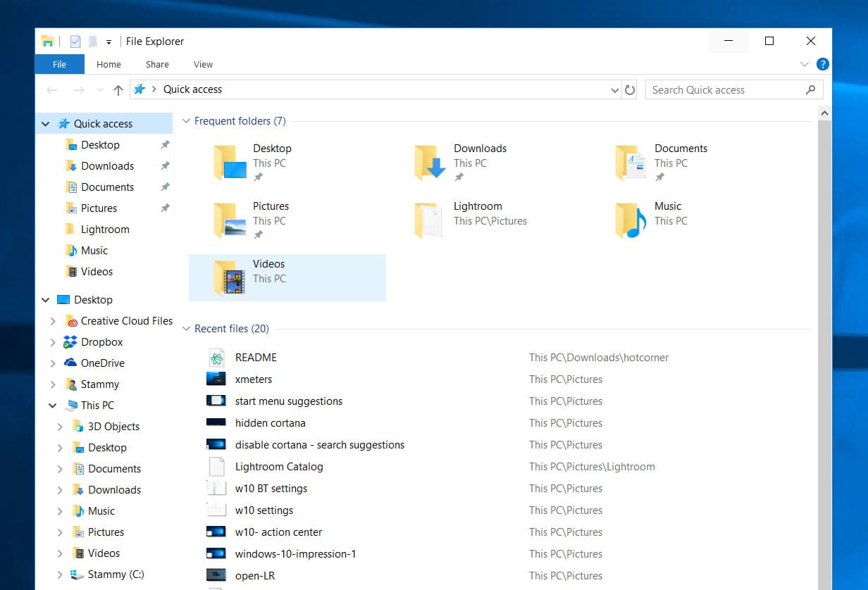
Task: Open the Pictures folder icon in Frequent folders
Action: pos(230,220)
